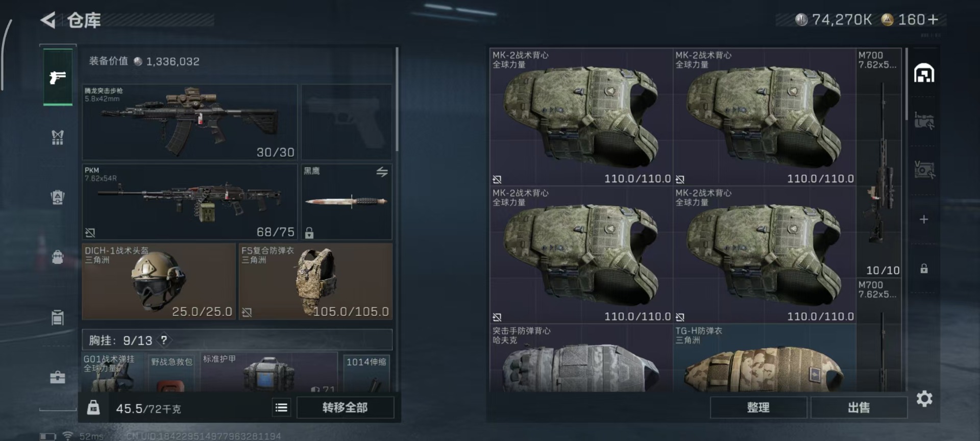Click the 整理 organize button

758,407
